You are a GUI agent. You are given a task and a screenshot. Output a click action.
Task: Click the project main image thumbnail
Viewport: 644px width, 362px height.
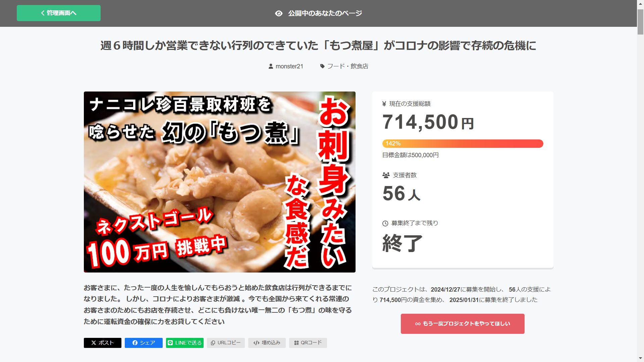220,182
